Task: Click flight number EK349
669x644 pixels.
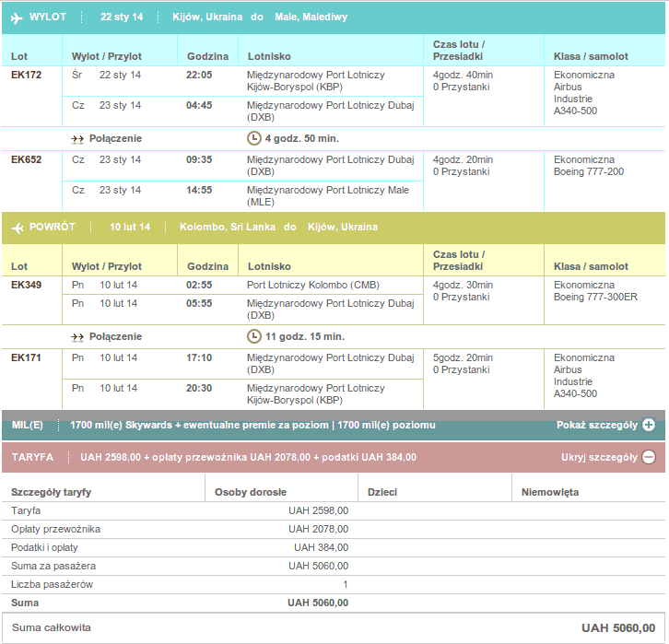Action: [27, 285]
